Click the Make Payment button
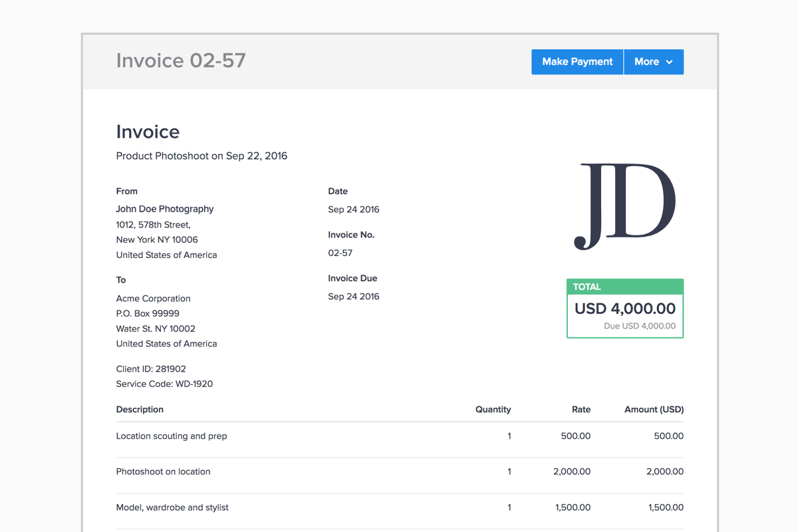The image size is (798, 532). pos(577,62)
